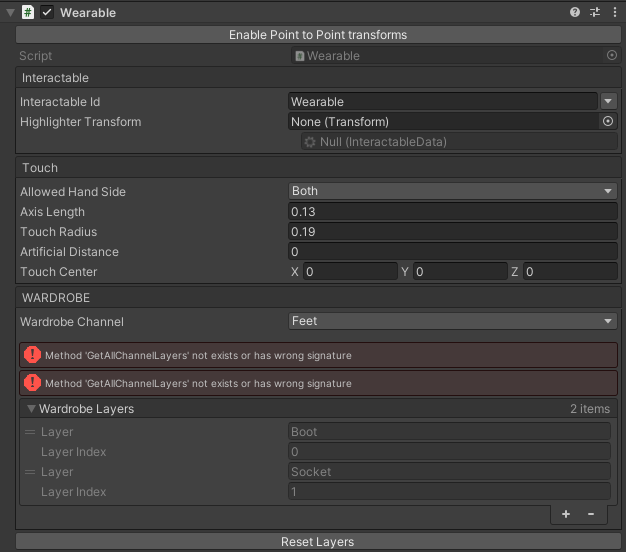Click the Wardrobe Channel label
The width and height of the screenshot is (626, 552).
[71, 321]
